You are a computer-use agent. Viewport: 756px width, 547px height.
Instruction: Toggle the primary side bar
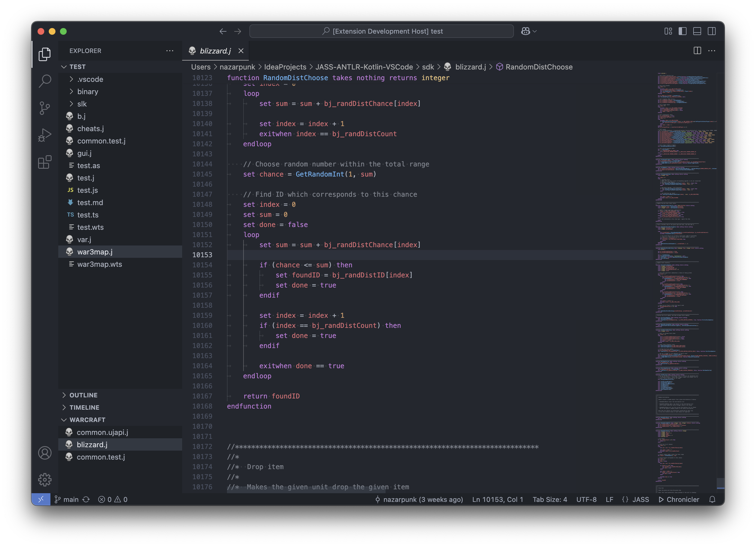pos(682,31)
